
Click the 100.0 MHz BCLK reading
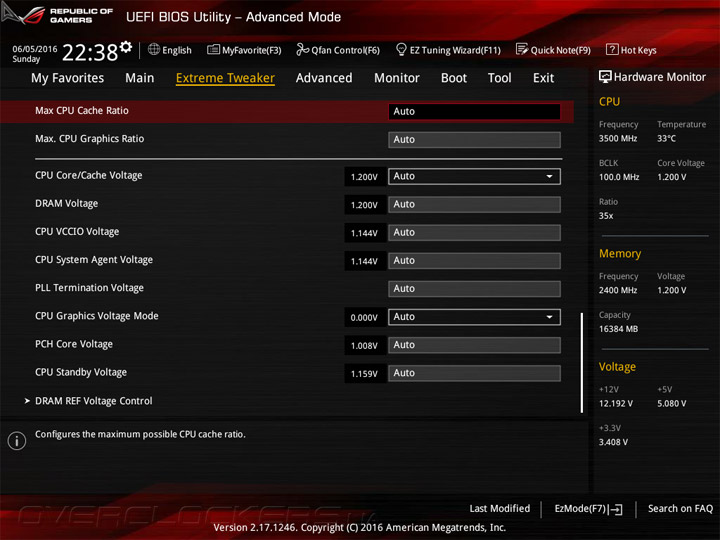pos(619,177)
